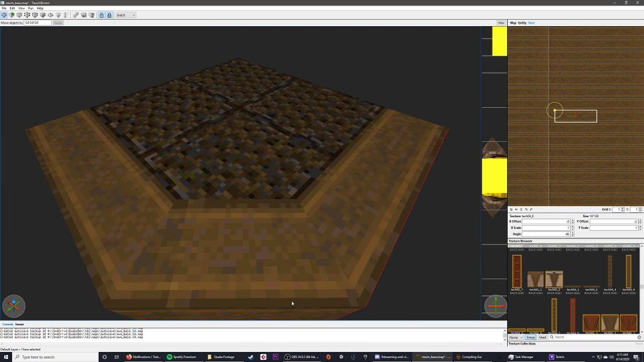Open the Help menu

(x=40, y=8)
